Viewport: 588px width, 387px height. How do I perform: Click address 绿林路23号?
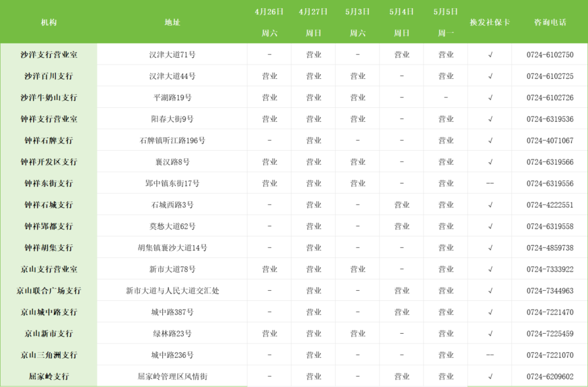click(x=172, y=333)
